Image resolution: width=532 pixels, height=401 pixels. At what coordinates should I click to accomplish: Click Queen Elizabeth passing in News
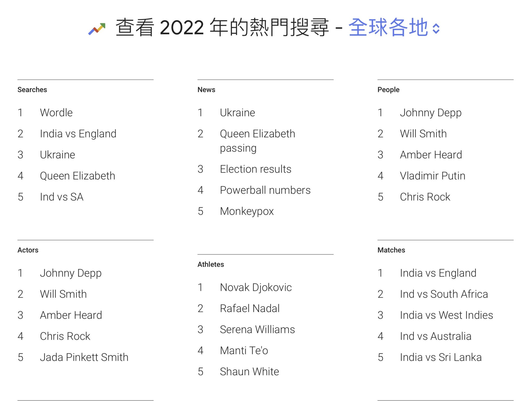pyautogui.click(x=257, y=141)
